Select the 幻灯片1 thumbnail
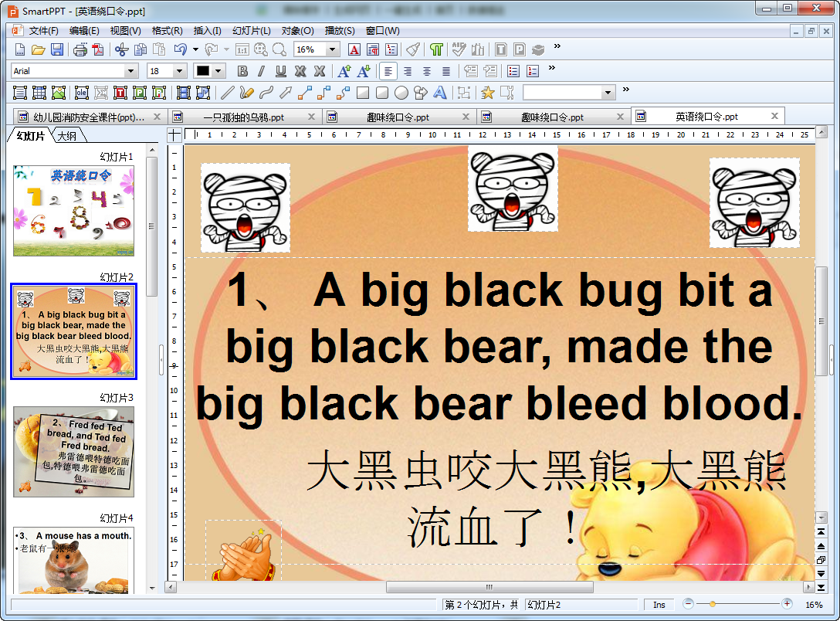The width and height of the screenshot is (840, 621). 74,211
